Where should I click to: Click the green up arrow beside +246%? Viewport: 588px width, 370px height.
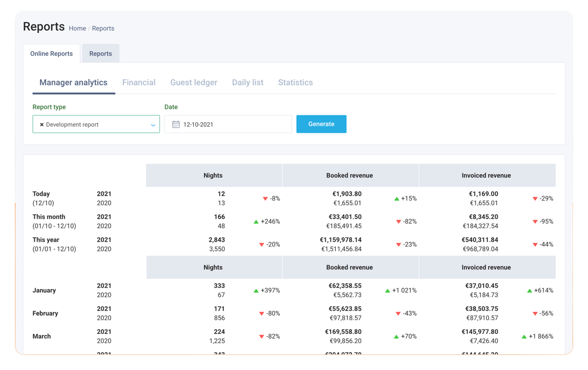pos(256,222)
